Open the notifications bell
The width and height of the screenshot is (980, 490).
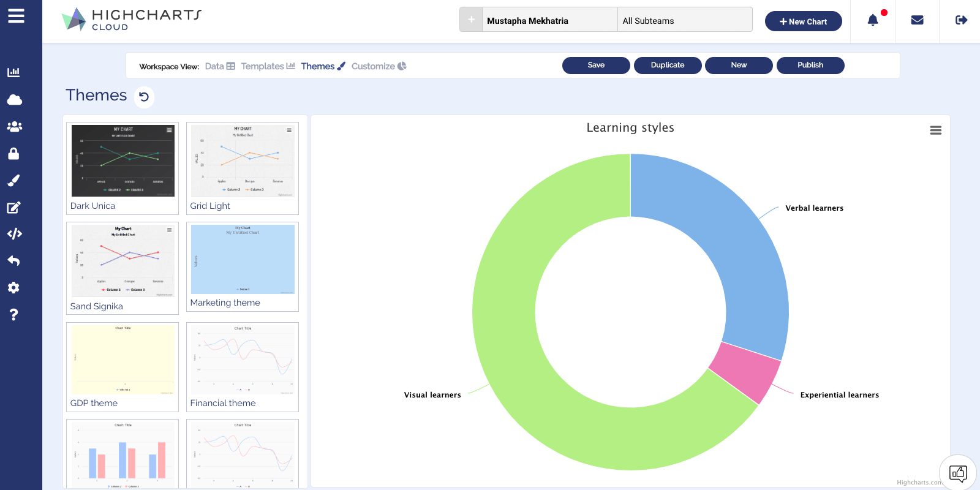[x=873, y=21]
